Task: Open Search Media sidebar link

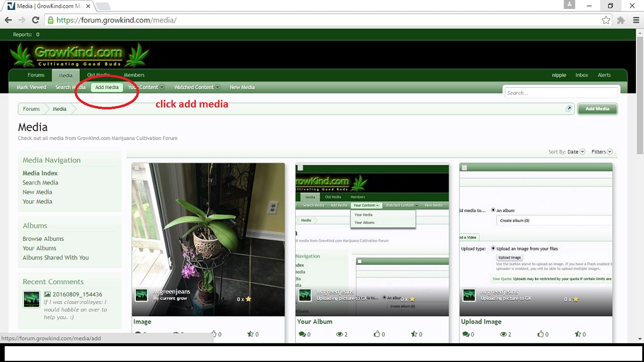Action: [x=40, y=183]
